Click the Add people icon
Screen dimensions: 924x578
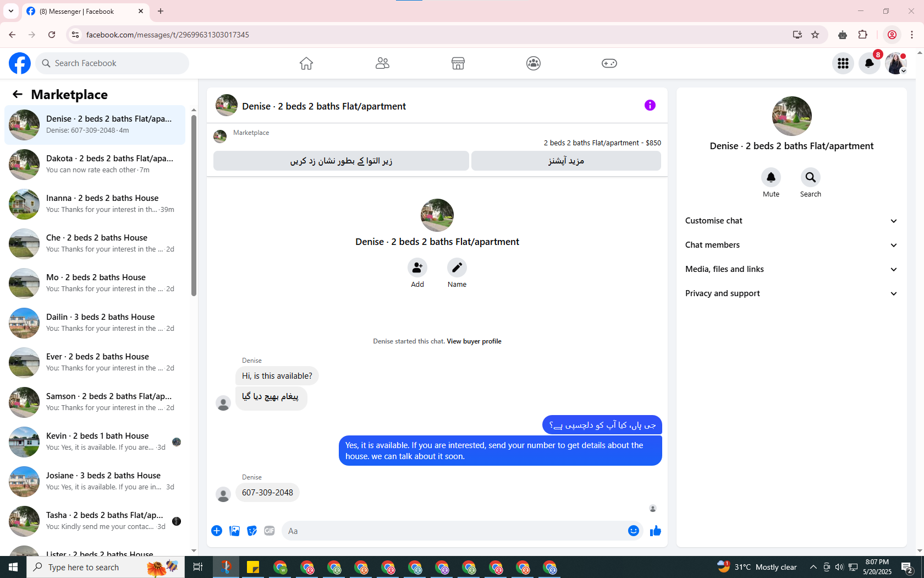417,268
